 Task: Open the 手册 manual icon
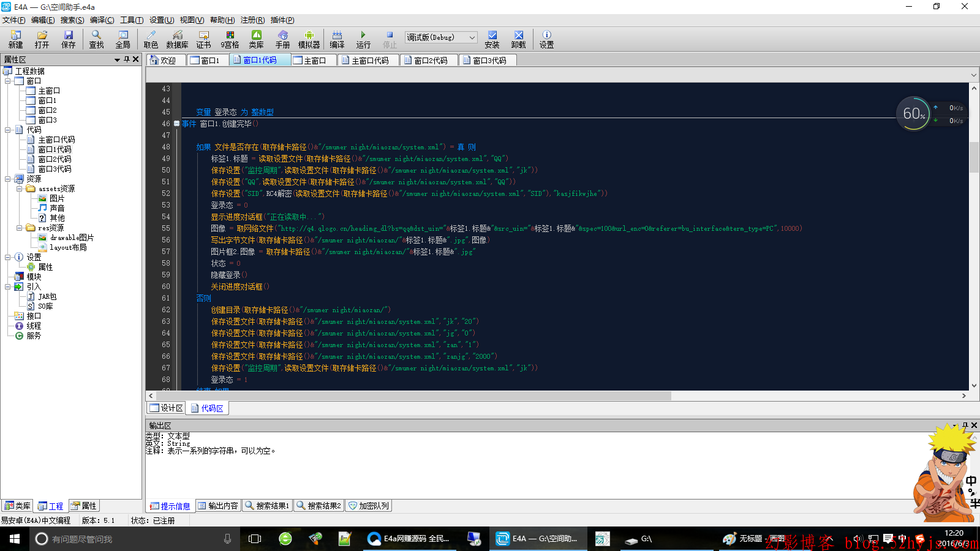(x=282, y=39)
